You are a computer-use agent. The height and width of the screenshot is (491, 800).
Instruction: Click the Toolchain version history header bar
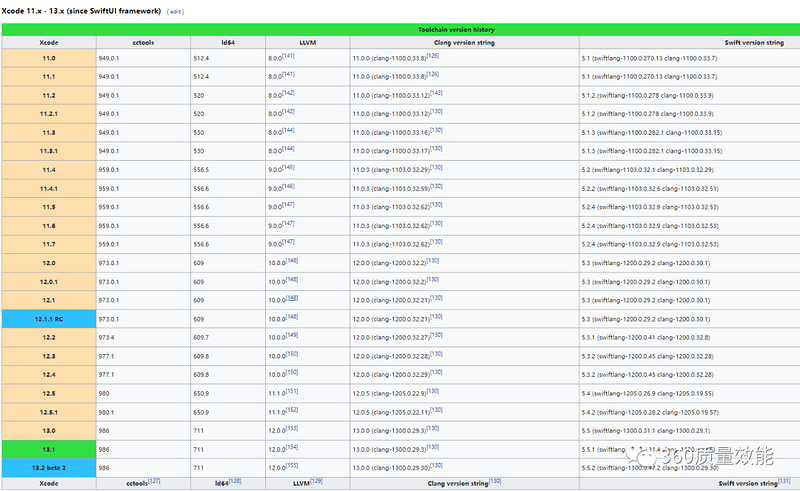400,30
